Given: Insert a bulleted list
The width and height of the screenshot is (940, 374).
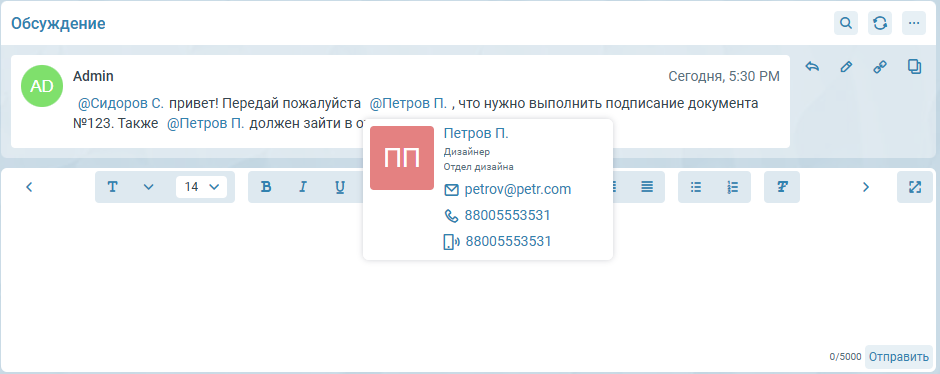Looking at the screenshot, I should tap(696, 187).
